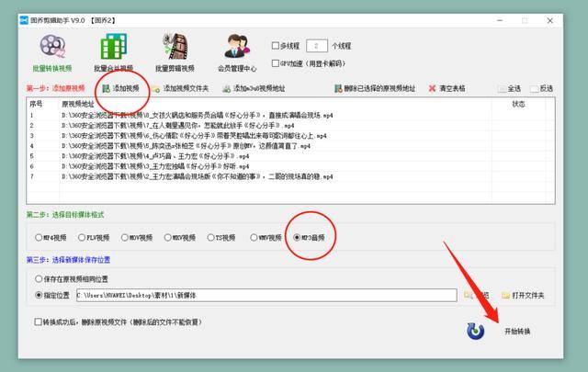Click 删除已选择的原视频地址 delete button
Viewport: 588px width, 372px height.
click(x=373, y=88)
